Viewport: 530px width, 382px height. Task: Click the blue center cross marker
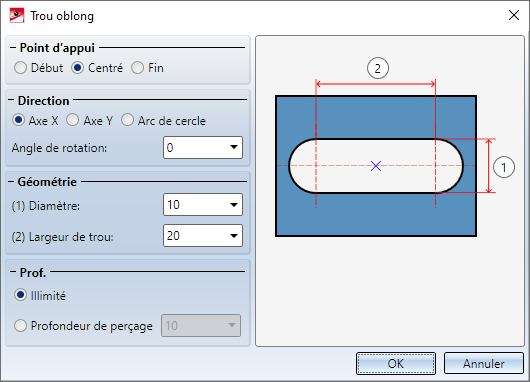376,166
